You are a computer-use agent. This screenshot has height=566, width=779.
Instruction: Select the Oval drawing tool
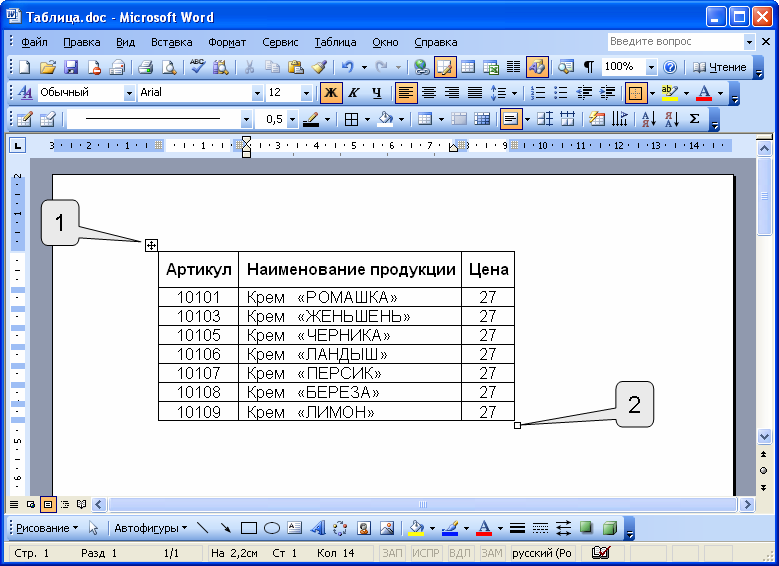click(x=272, y=528)
